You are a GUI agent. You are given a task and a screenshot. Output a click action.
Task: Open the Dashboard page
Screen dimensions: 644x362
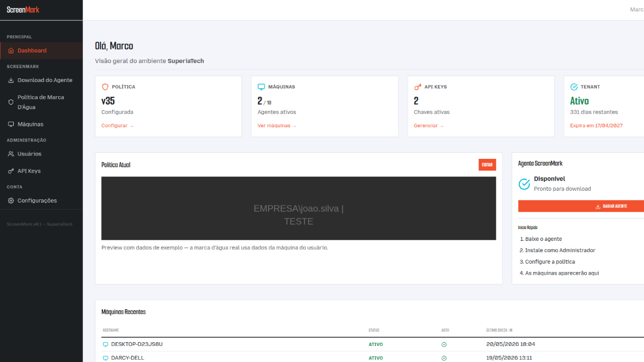point(41,50)
